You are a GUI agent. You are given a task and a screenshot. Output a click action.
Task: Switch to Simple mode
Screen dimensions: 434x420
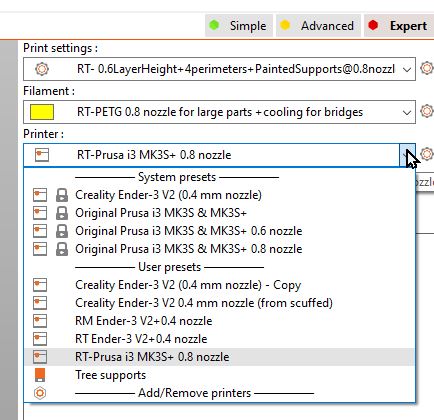239,26
